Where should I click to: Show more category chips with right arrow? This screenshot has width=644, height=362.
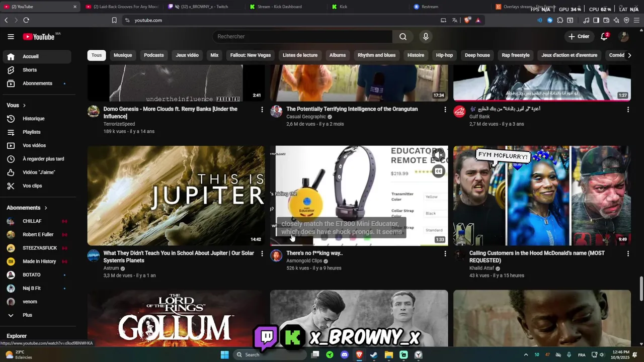(x=629, y=55)
